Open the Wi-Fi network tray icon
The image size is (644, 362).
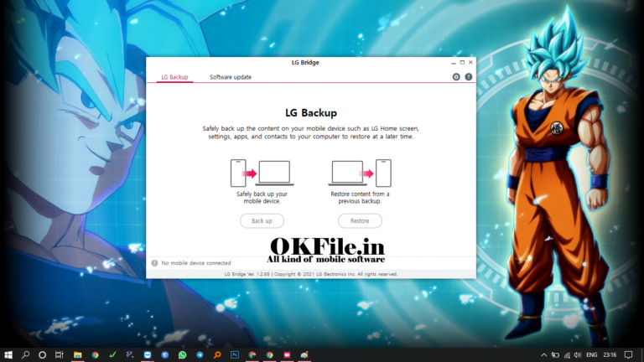coord(567,355)
